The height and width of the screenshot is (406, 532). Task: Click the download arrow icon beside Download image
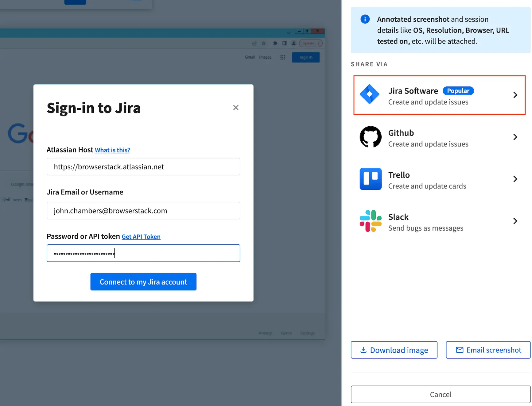(x=363, y=350)
